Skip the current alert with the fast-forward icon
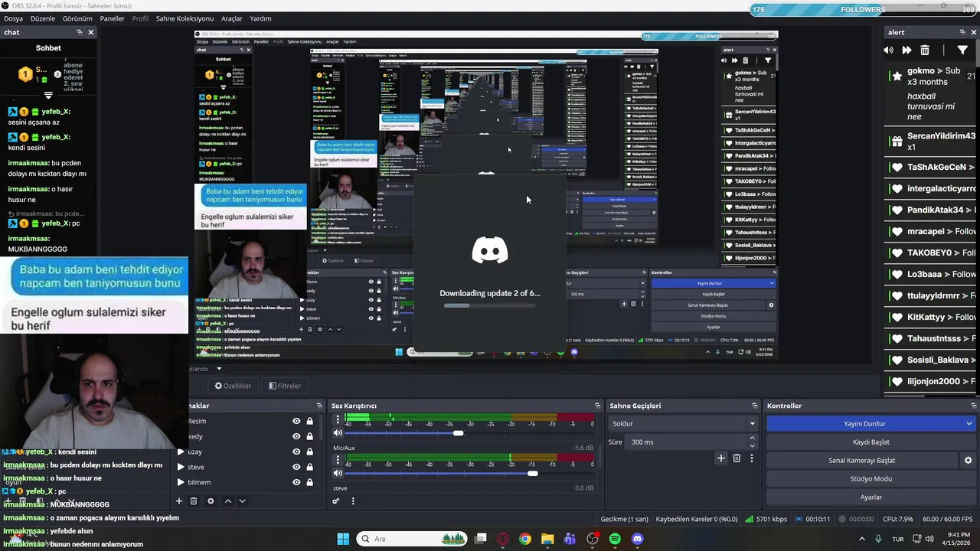Screen dimensions: 980x551 point(906,50)
